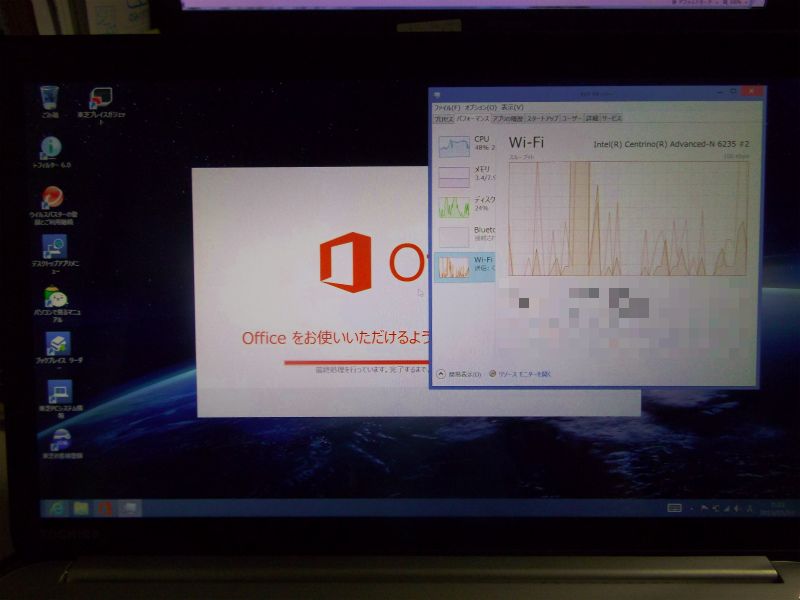Show hidden tray icons arrow
Screen dimensions: 800x600
[x=692, y=508]
